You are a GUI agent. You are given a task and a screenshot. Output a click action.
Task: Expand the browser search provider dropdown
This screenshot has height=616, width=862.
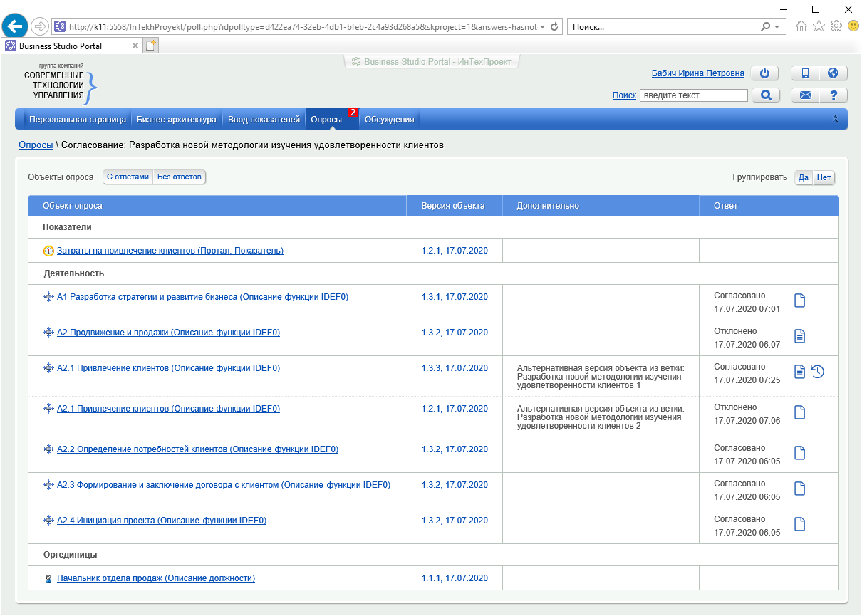[x=777, y=27]
